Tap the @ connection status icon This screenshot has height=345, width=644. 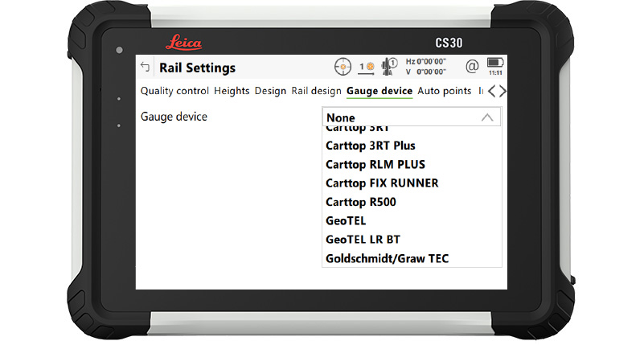click(471, 67)
